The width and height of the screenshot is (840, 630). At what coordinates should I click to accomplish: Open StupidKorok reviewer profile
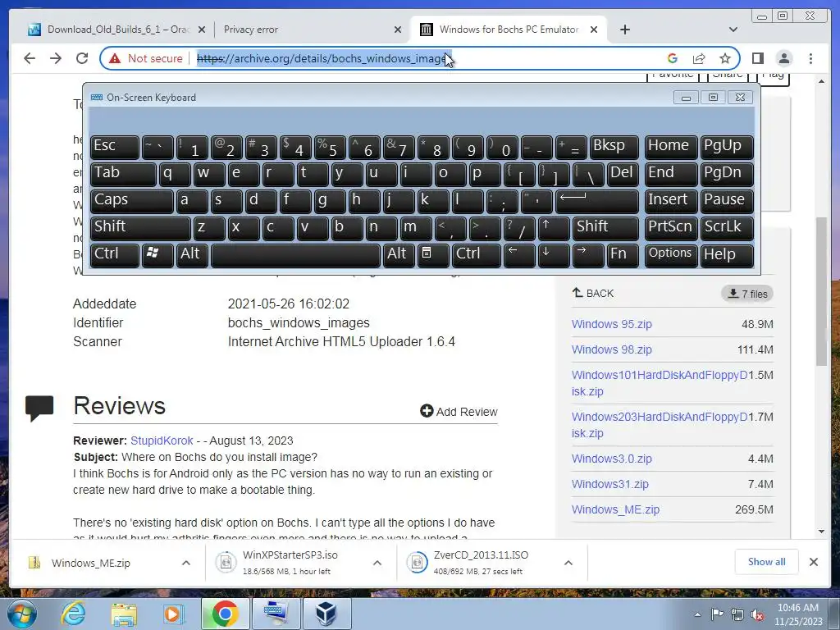click(x=162, y=441)
